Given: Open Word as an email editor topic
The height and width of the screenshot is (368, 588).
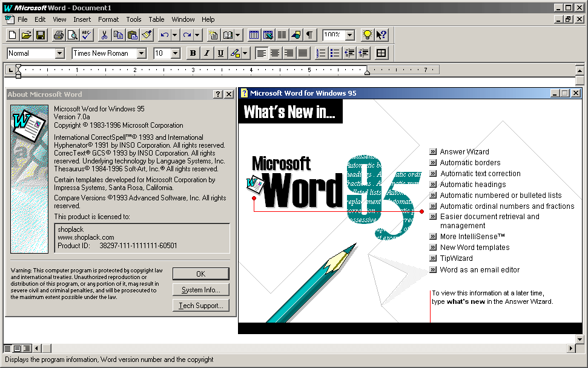Looking at the screenshot, I should pyautogui.click(x=480, y=270).
